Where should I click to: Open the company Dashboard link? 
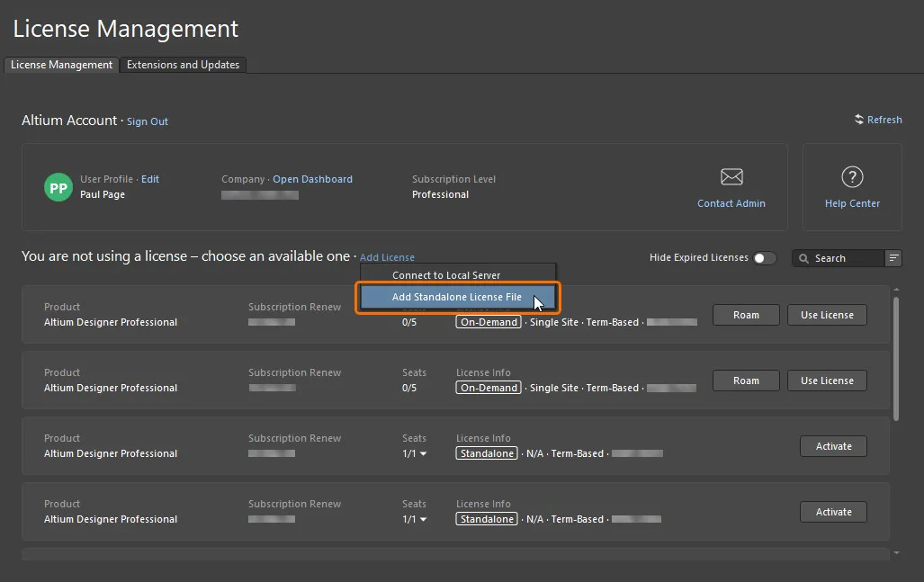tap(312, 179)
